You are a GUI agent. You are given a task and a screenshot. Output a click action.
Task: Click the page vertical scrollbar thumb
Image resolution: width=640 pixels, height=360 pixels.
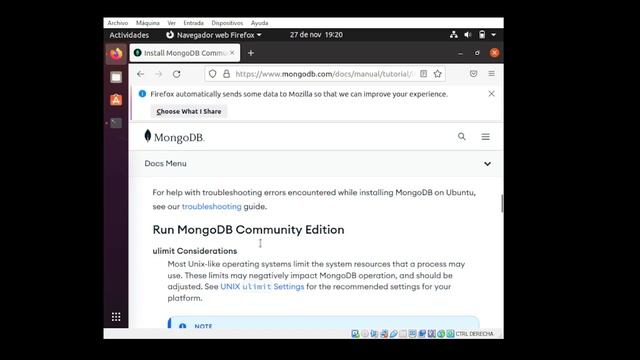coord(502,203)
